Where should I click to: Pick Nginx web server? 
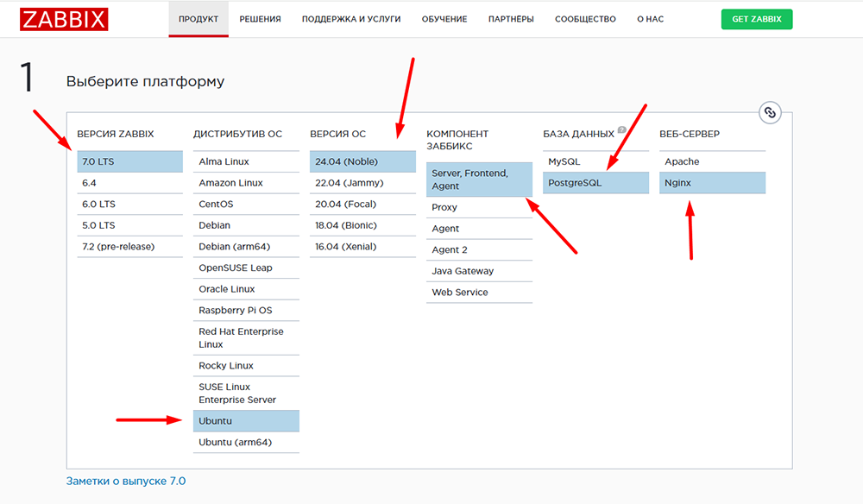712,183
